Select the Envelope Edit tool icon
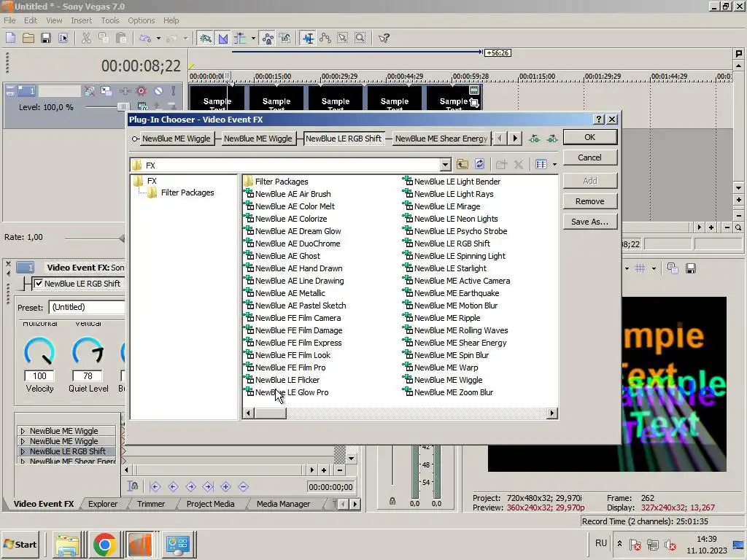Viewport: 747px width, 560px height. (325, 38)
